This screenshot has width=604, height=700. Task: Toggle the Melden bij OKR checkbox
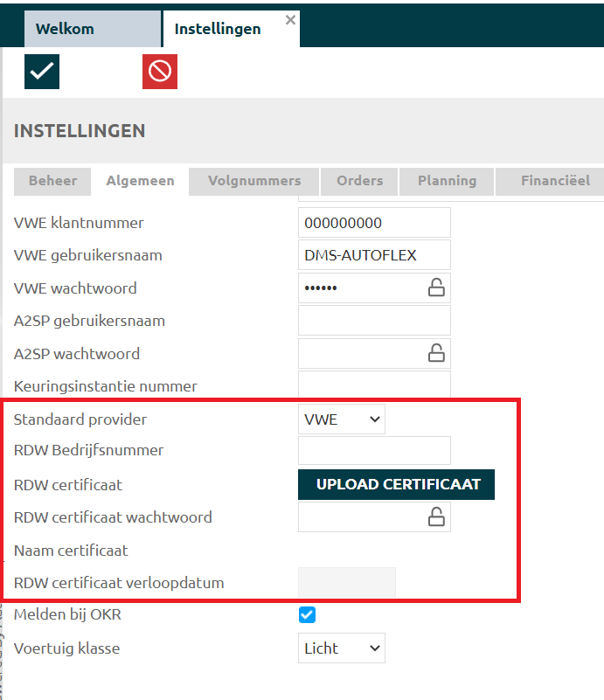click(x=307, y=615)
